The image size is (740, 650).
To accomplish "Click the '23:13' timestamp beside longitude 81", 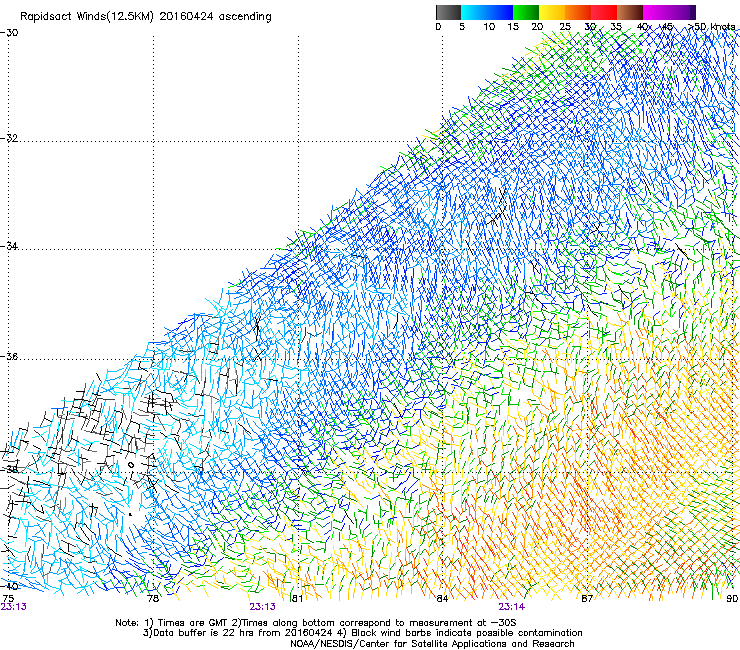I will pyautogui.click(x=262, y=607).
